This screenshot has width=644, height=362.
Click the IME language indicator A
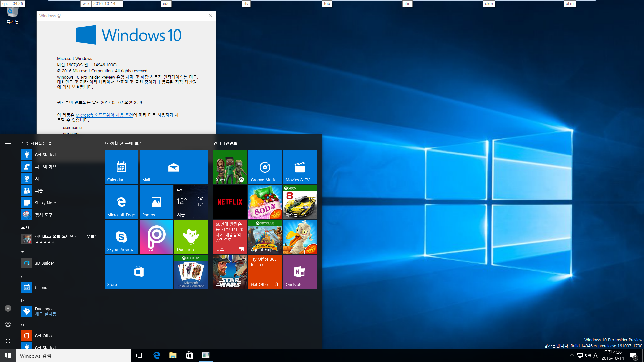point(596,355)
